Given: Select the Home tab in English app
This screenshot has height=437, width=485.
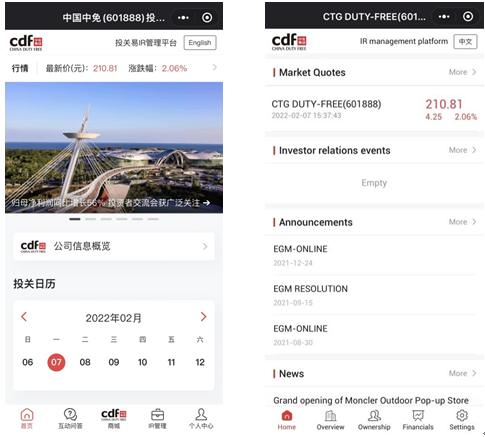Looking at the screenshot, I should click(287, 419).
